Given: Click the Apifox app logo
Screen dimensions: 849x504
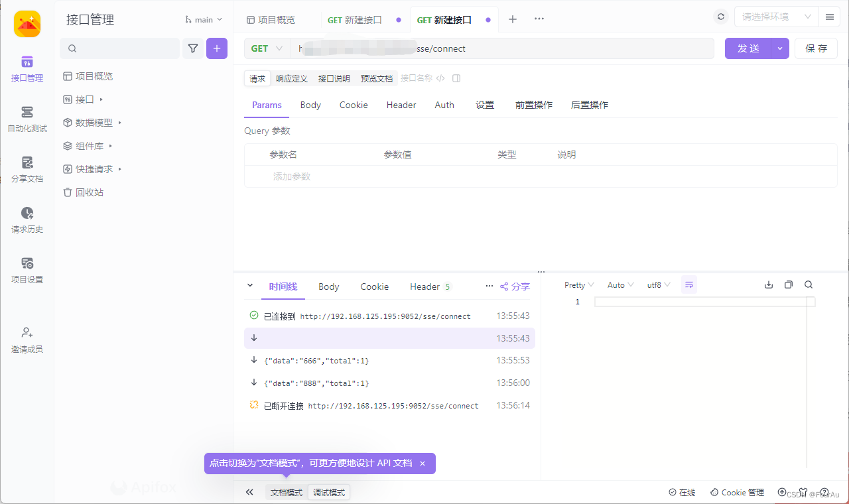Looking at the screenshot, I should pos(27,24).
